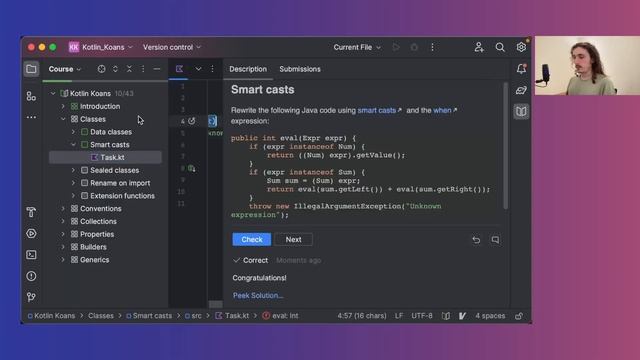This screenshot has height=360, width=640.
Task: Open Course panel options menu
Action: click(x=143, y=69)
